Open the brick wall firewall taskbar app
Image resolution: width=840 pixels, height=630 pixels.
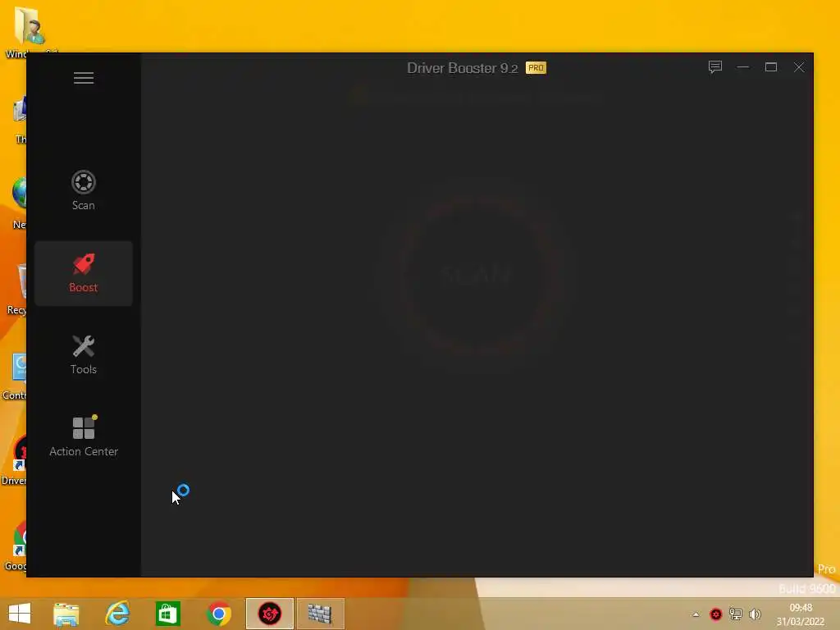click(x=321, y=614)
